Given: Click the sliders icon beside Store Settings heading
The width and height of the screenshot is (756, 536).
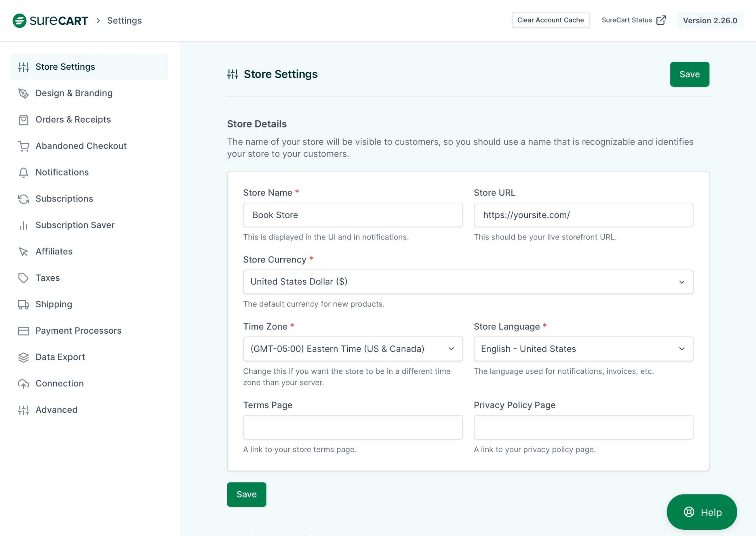Looking at the screenshot, I should coord(233,74).
